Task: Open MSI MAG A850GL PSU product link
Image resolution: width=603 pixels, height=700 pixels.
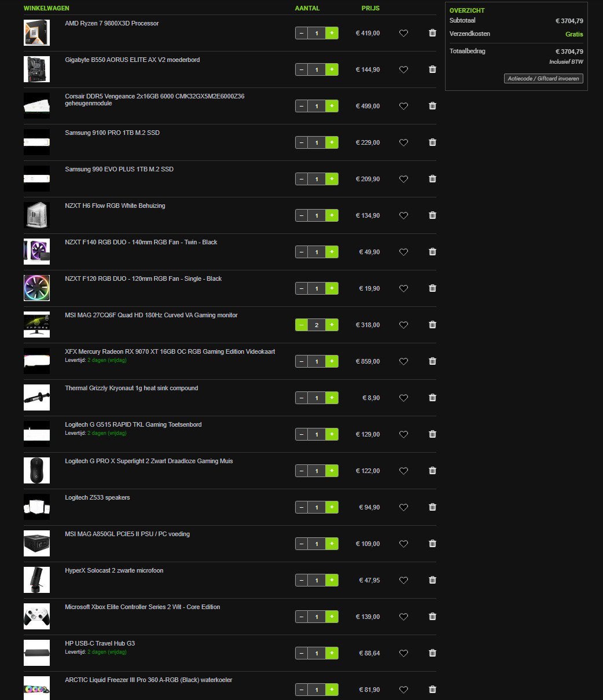Action: click(127, 534)
